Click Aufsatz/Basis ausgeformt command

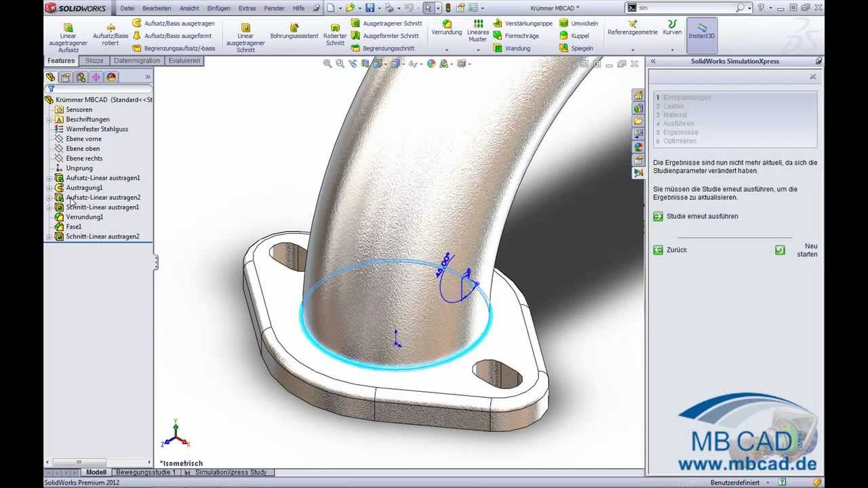pos(172,36)
